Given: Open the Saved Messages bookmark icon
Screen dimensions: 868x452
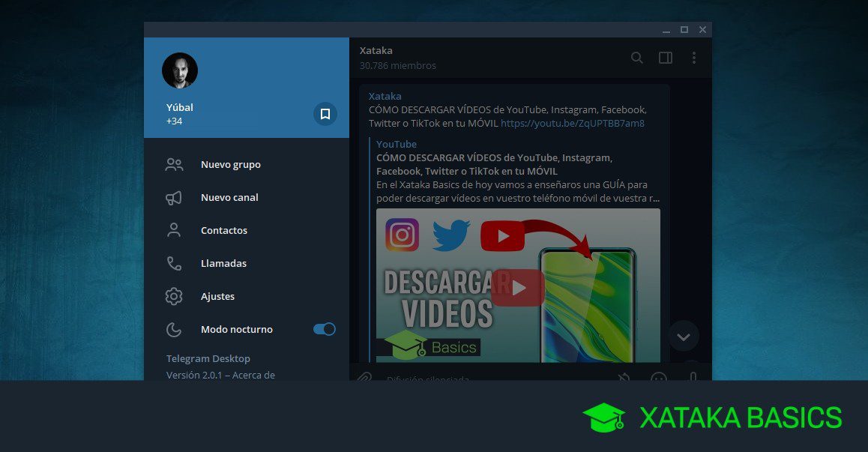Looking at the screenshot, I should 325,113.
